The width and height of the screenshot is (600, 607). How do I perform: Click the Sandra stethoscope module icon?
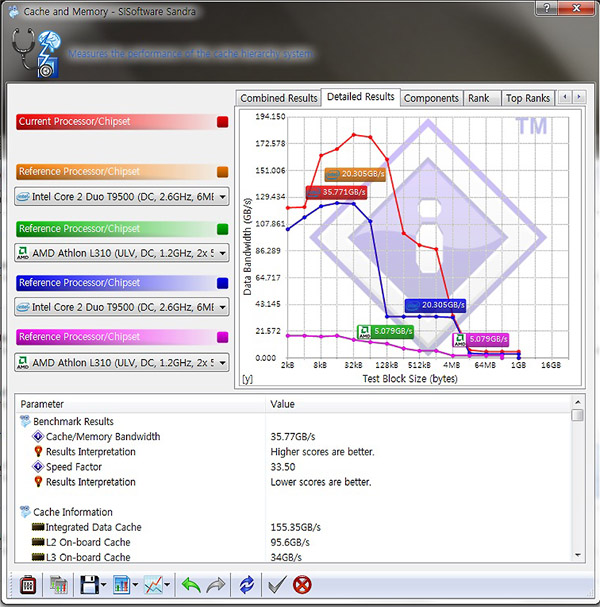(x=36, y=52)
